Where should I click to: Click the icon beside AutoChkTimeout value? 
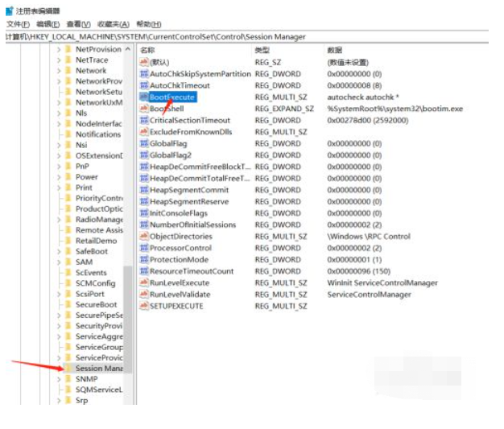tap(143, 85)
